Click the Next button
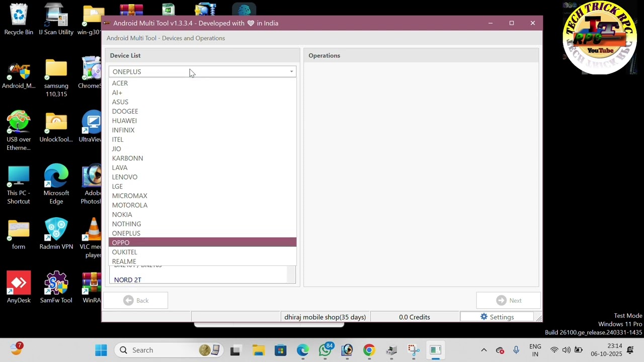The image size is (644, 362). (508, 301)
